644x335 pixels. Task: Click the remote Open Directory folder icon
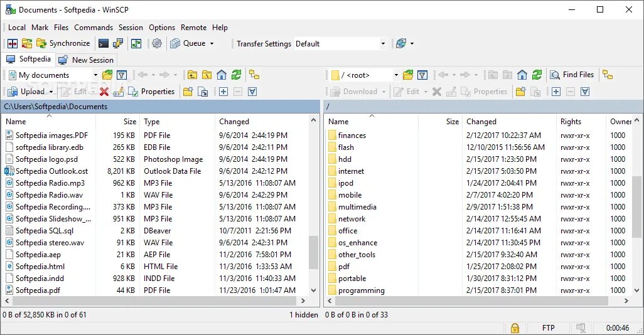tap(408, 75)
